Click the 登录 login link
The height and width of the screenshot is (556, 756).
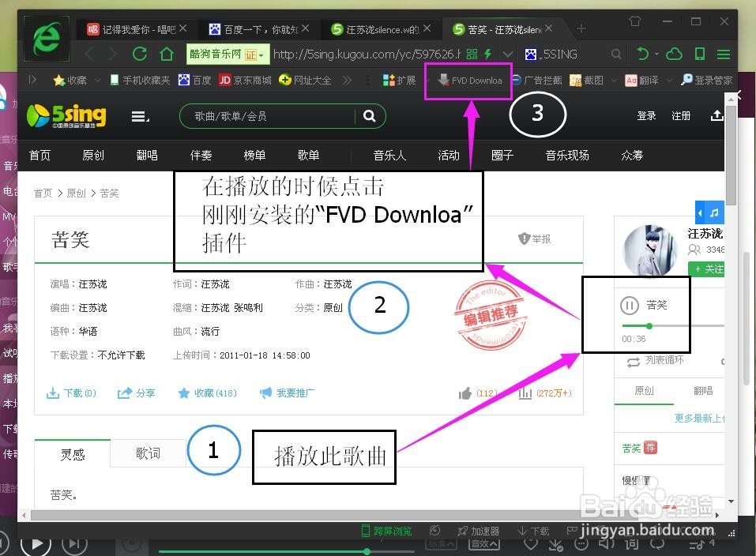646,116
